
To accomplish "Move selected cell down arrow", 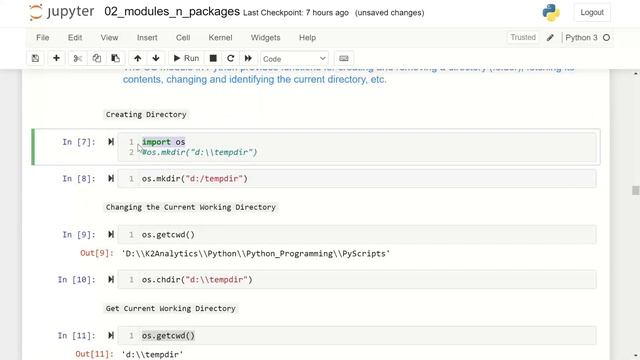I will pyautogui.click(x=156, y=58).
